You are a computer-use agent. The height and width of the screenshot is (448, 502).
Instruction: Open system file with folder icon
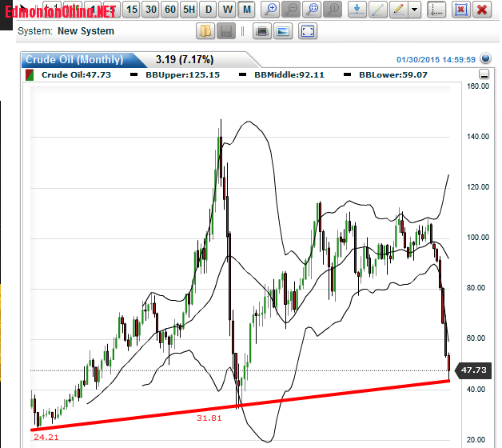pyautogui.click(x=205, y=31)
